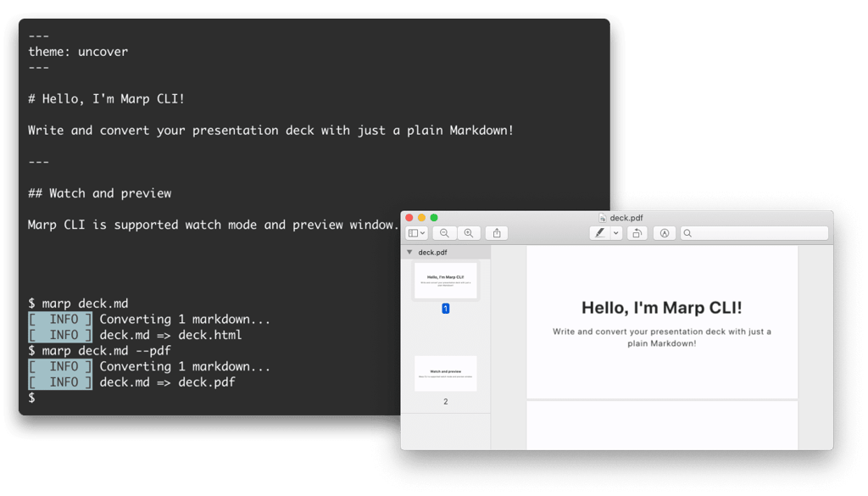This screenshot has height=496, width=868.
Task: Select the Highlight pen tool
Action: point(599,233)
